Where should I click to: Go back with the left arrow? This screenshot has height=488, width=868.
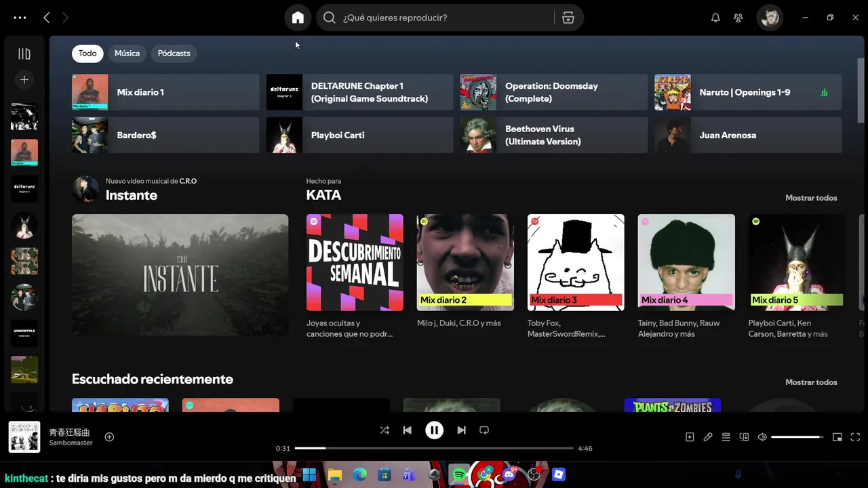point(46,18)
